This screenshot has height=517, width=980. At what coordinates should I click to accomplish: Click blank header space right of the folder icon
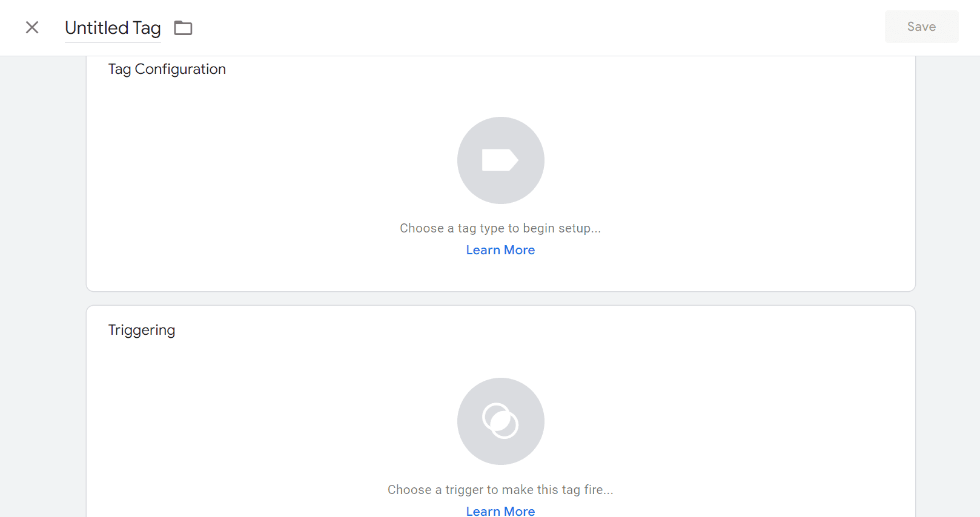click(424, 28)
